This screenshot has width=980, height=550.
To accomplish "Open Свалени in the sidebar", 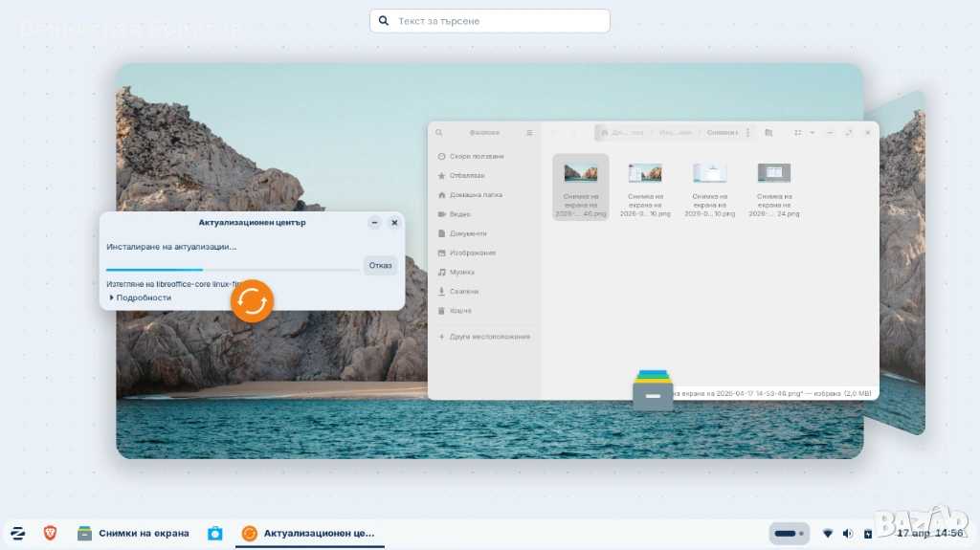I will pos(464,291).
